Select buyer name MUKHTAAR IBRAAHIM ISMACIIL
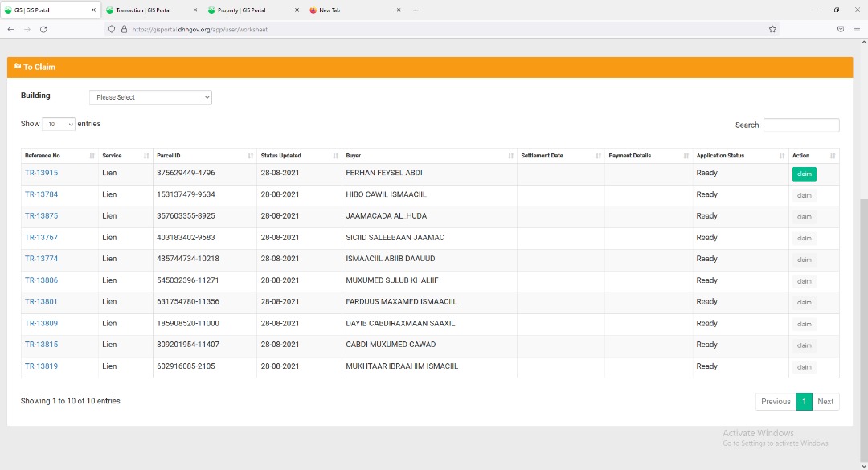 (x=402, y=366)
